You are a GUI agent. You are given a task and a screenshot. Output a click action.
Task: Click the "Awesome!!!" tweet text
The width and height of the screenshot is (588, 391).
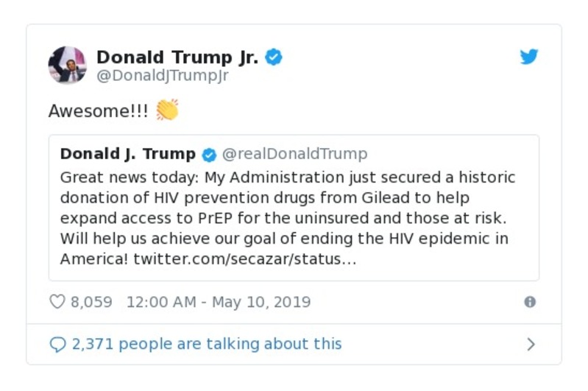pos(98,111)
